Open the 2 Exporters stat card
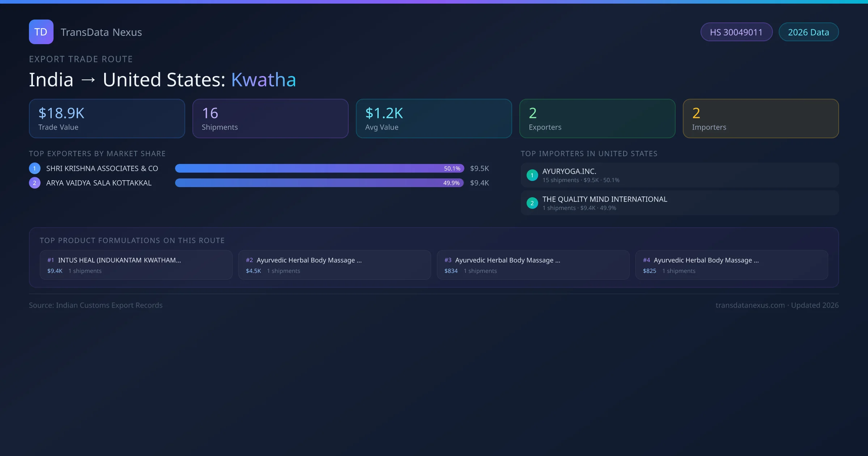Image resolution: width=868 pixels, height=456 pixels. pyautogui.click(x=597, y=119)
